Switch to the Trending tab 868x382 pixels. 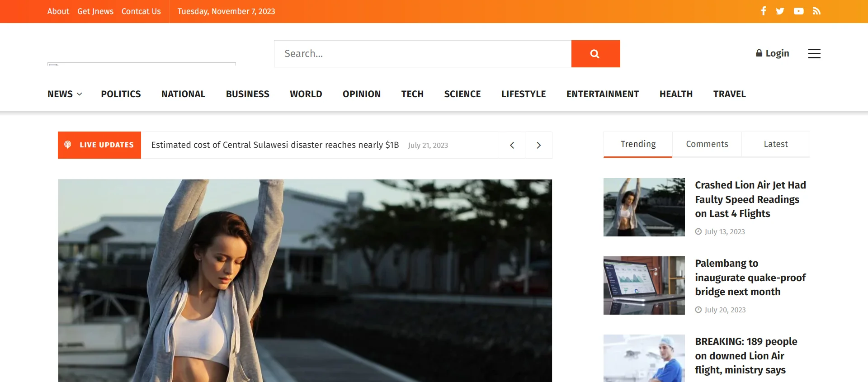click(638, 144)
